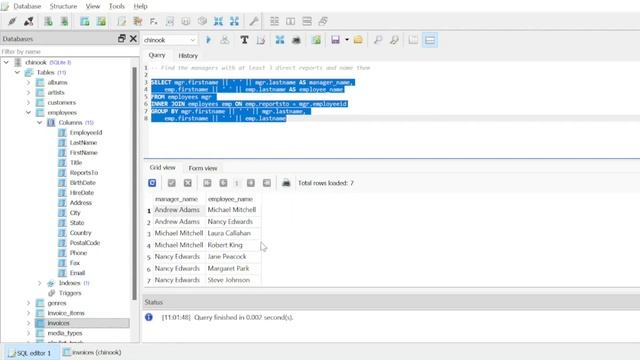640x360 pixels.
Task: Click the Disconnect from database toolbar icon
Action: tap(29, 21)
